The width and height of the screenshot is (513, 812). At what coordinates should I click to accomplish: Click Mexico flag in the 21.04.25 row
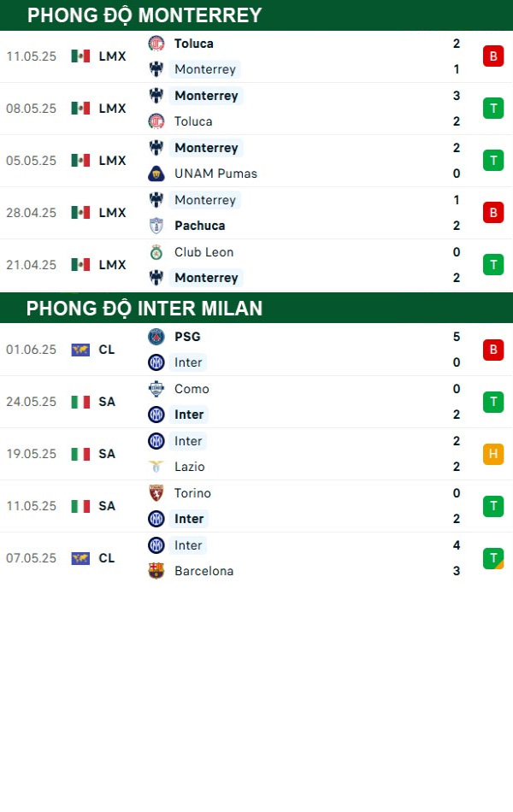[x=80, y=265]
